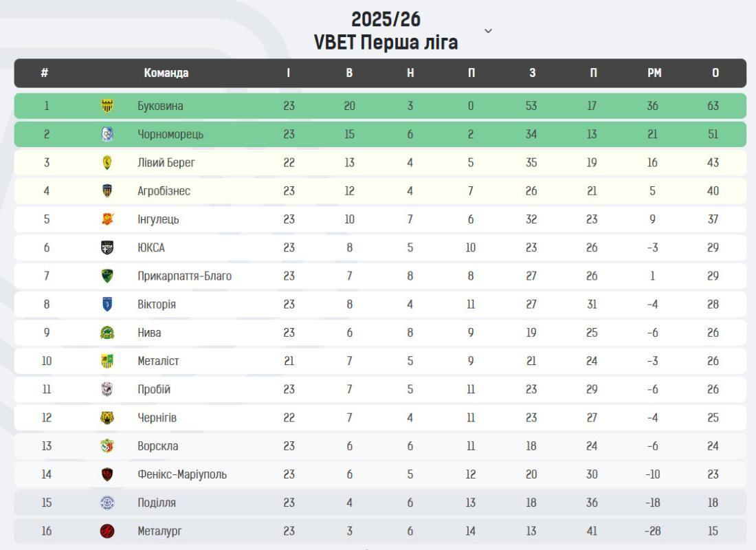Open the Металіст team link
This screenshot has width=756, height=550.
[158, 361]
